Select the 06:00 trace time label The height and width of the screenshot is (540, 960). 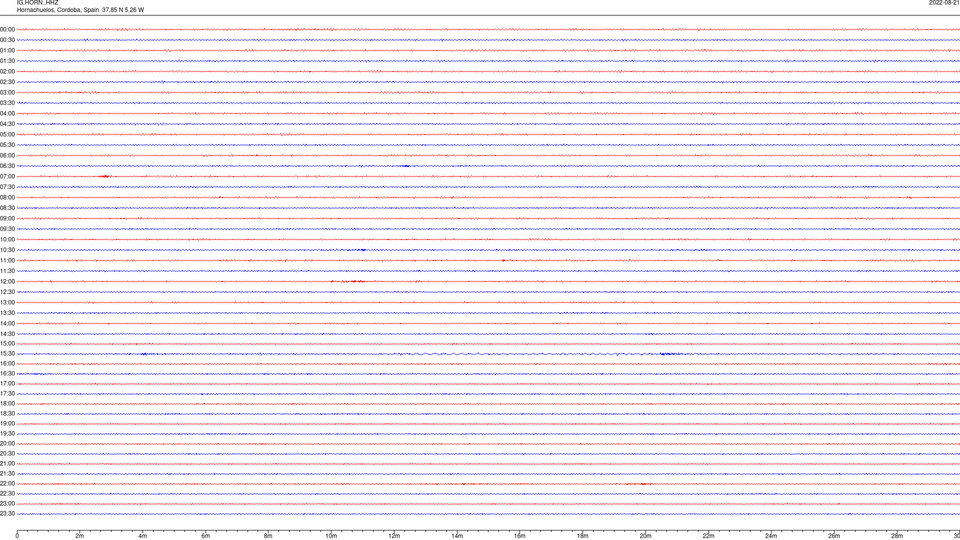(x=7, y=156)
